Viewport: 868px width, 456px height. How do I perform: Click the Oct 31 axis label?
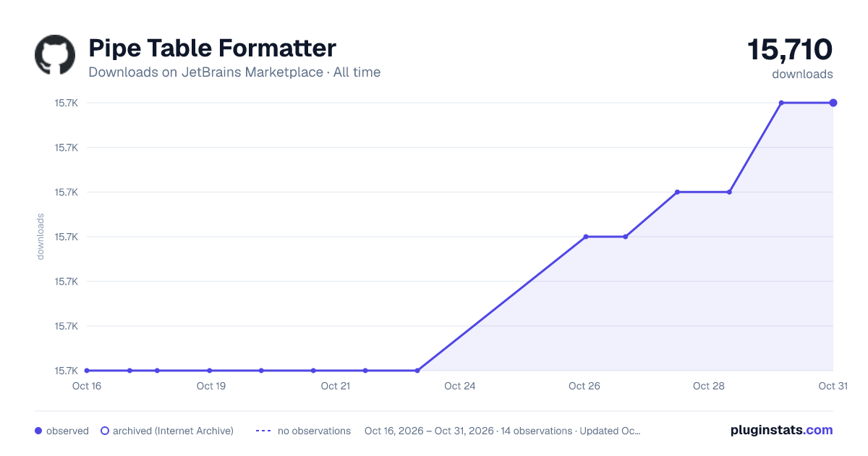pos(833,386)
